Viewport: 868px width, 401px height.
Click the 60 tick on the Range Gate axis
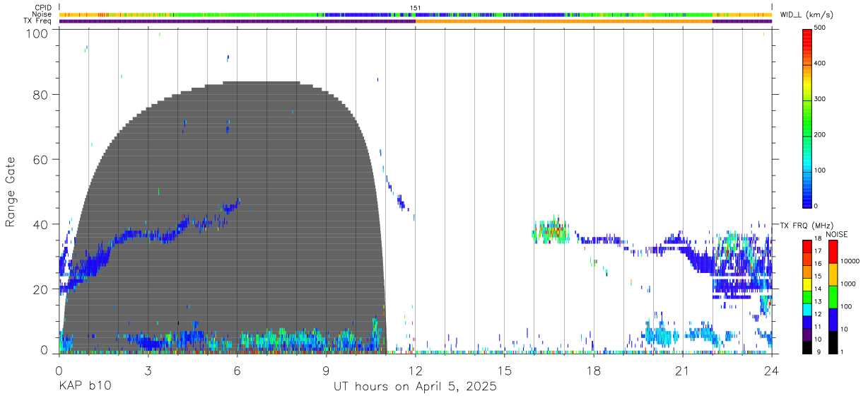40,160
